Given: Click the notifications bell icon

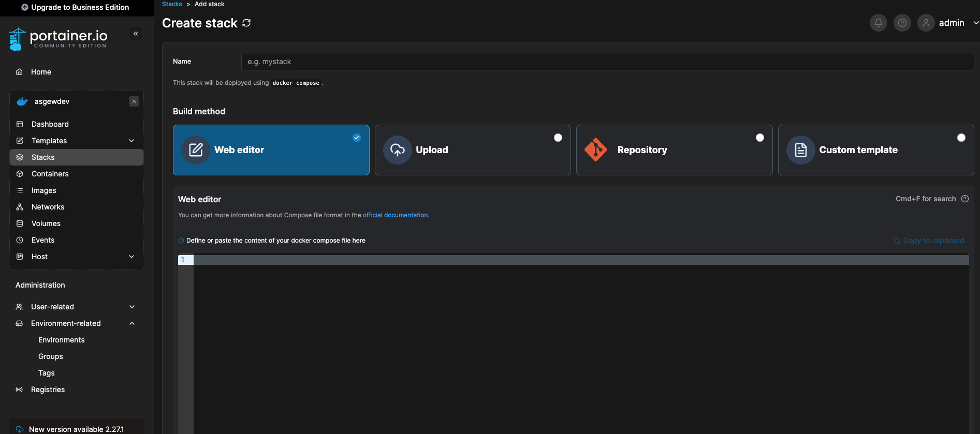Looking at the screenshot, I should [x=878, y=23].
